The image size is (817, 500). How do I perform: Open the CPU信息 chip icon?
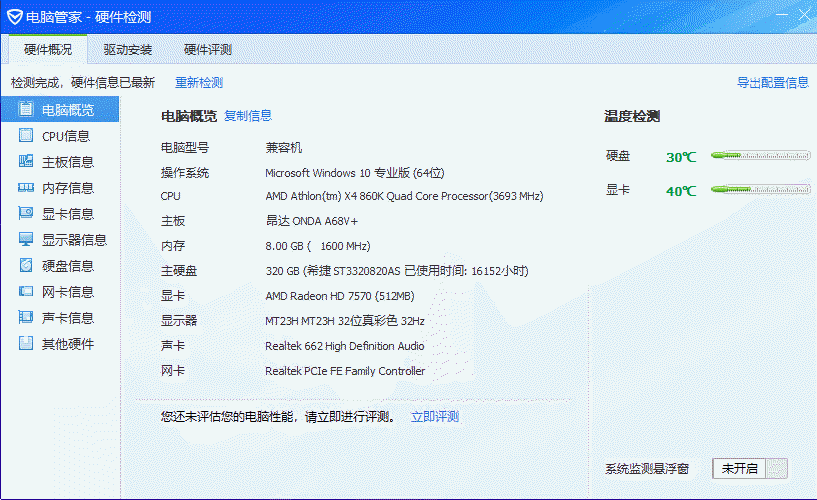point(26,135)
